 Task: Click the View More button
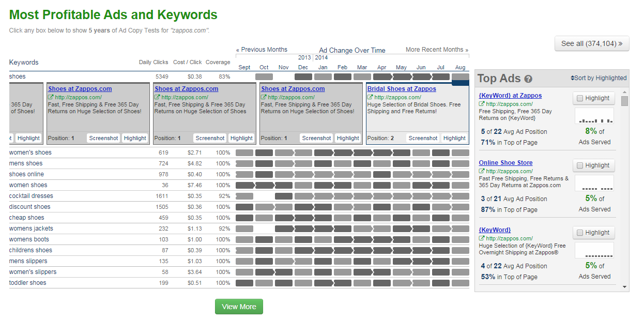coord(239,306)
